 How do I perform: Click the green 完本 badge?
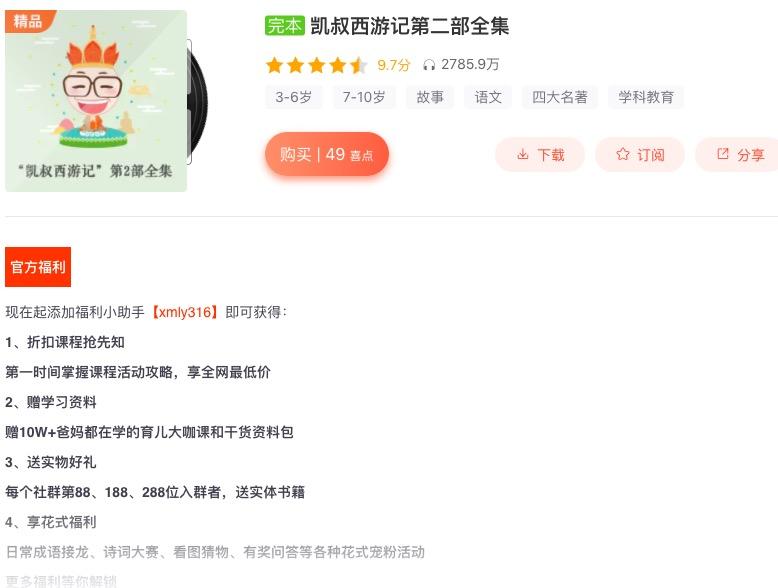coord(284,26)
